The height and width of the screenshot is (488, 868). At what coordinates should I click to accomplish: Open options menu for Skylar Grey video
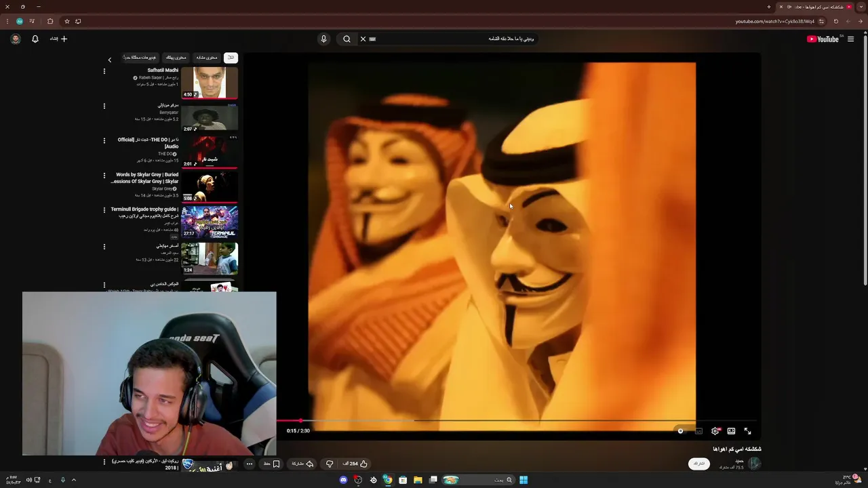coord(104,176)
